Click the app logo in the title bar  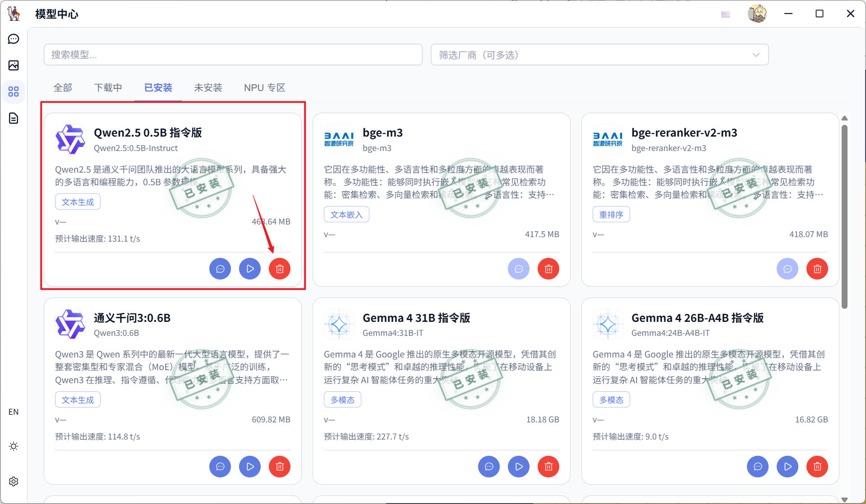[x=14, y=14]
